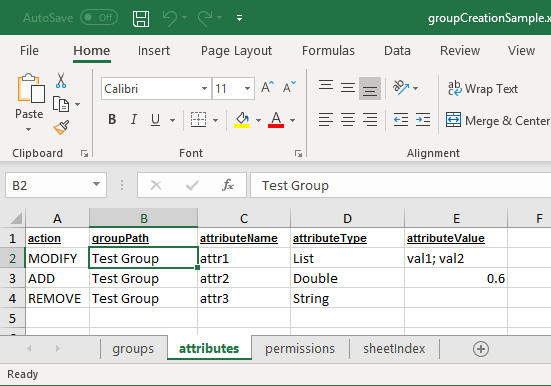Switch to the Insert ribbon tab
Screen dimensions: 551x386
(154, 51)
